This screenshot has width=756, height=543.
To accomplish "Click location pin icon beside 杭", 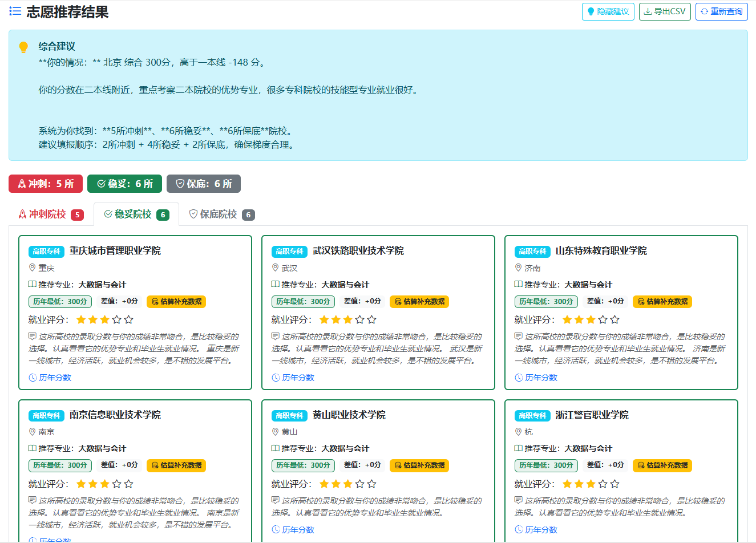I will [x=519, y=432].
